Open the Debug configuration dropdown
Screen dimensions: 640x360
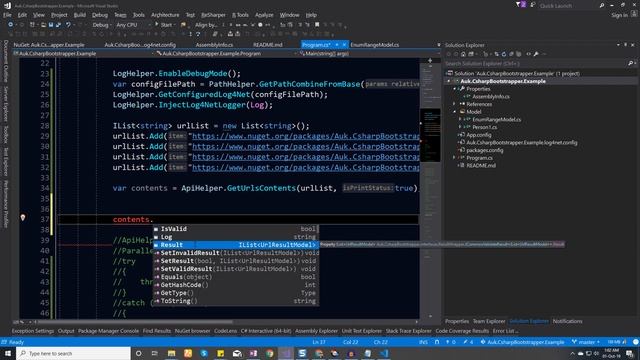pyautogui.click(x=101, y=25)
